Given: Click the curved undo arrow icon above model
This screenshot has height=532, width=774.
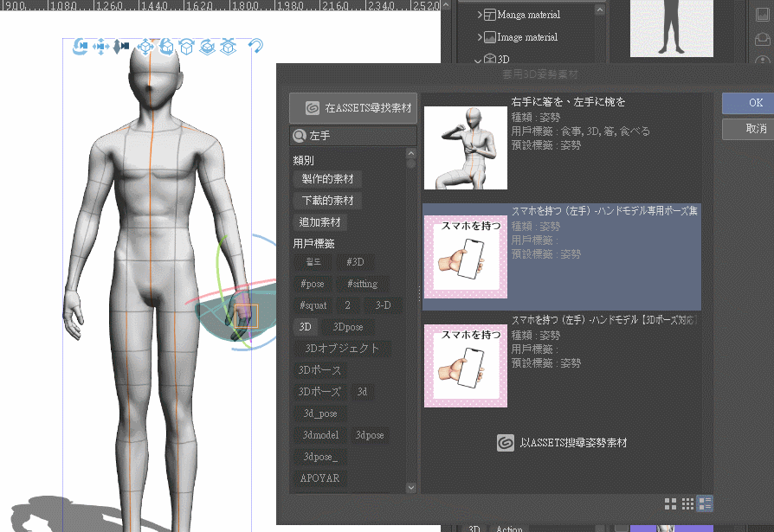Looking at the screenshot, I should coord(255,47).
